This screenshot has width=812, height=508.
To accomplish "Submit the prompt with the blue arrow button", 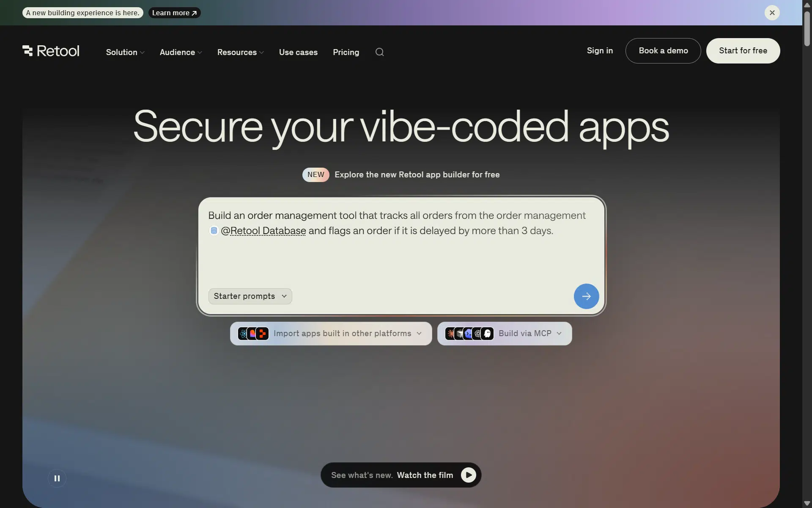I will pos(586,296).
